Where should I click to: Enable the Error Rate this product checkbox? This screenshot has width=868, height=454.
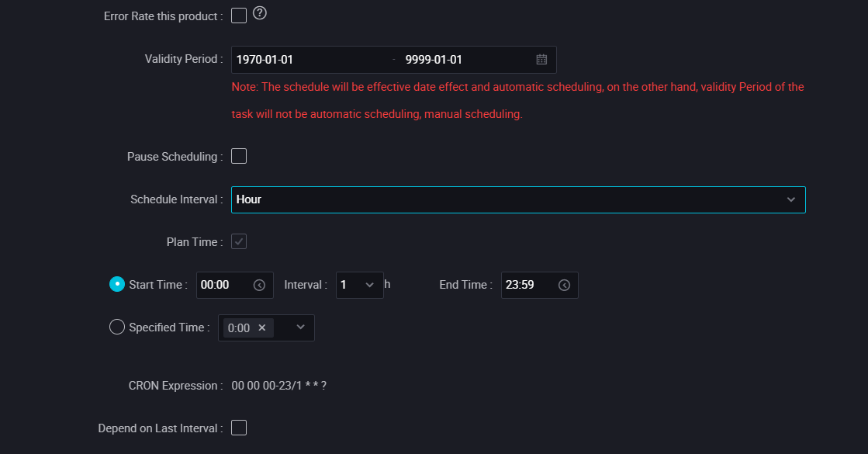(x=239, y=16)
